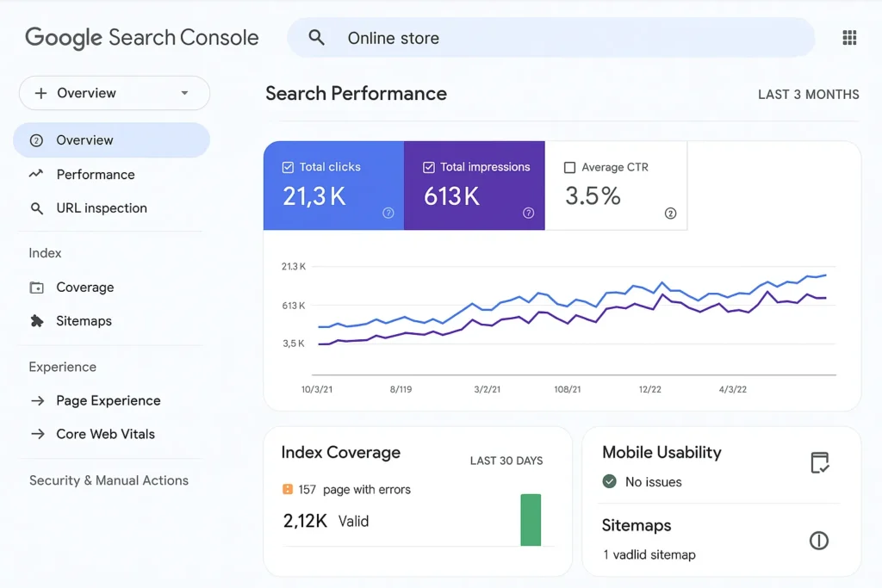Click the 3,5 K y-axis label
The width and height of the screenshot is (882, 588).
(x=294, y=344)
